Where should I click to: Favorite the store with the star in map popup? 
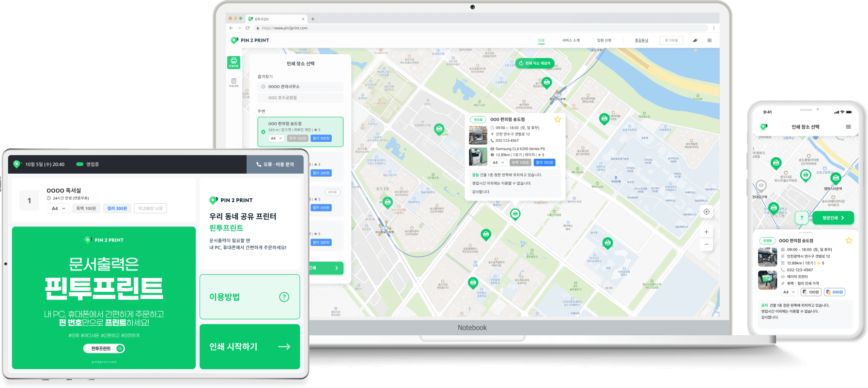(x=558, y=119)
